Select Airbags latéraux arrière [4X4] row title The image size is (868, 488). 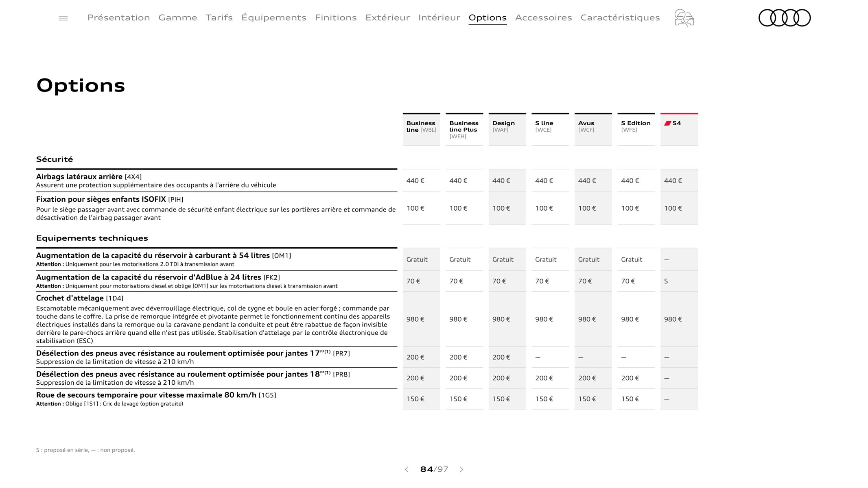(89, 176)
